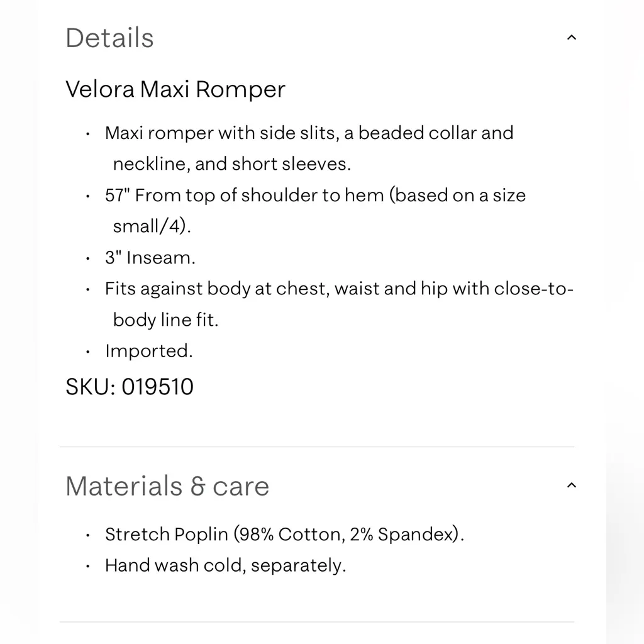This screenshot has width=644, height=644.
Task: Collapse the Details section chevron
Action: (x=571, y=38)
